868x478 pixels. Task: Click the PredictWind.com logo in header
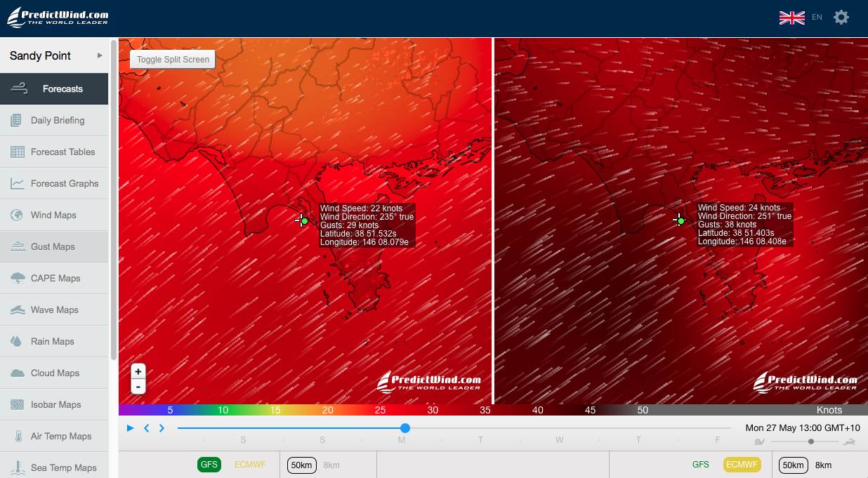click(x=58, y=17)
